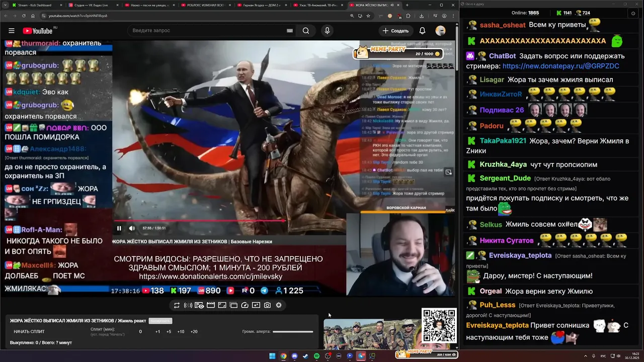Open Discord from the taskbar
This screenshot has height=362, width=644.
294,356
